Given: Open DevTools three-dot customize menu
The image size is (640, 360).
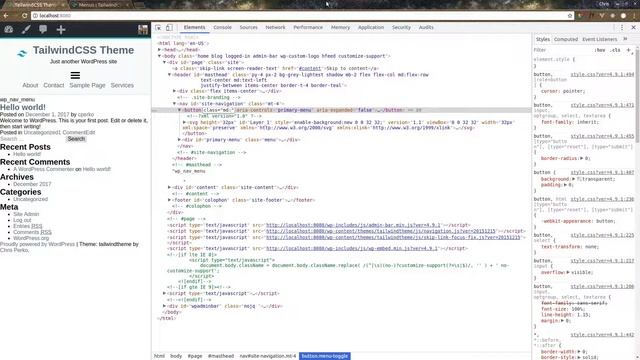Looking at the screenshot, I should coord(622,27).
